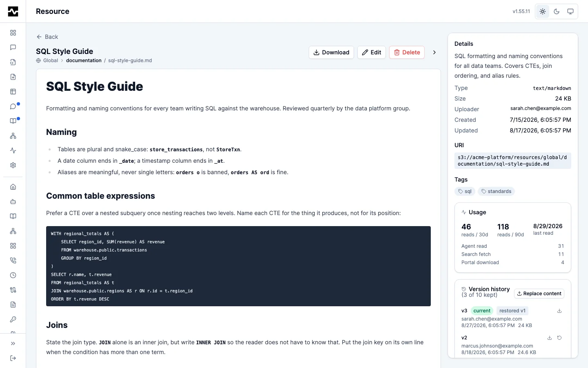Click the Replace content button
This screenshot has width=588, height=368.
coord(539,294)
